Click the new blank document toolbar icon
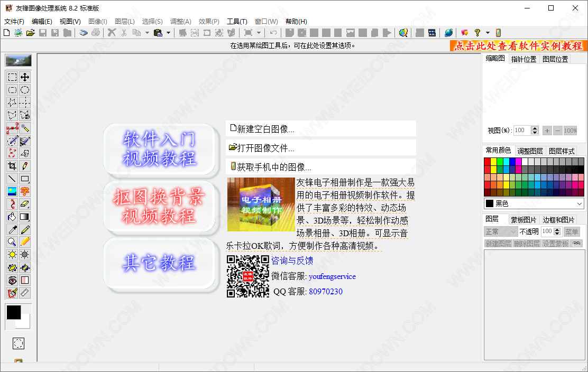588x372 pixels. click(x=6, y=33)
